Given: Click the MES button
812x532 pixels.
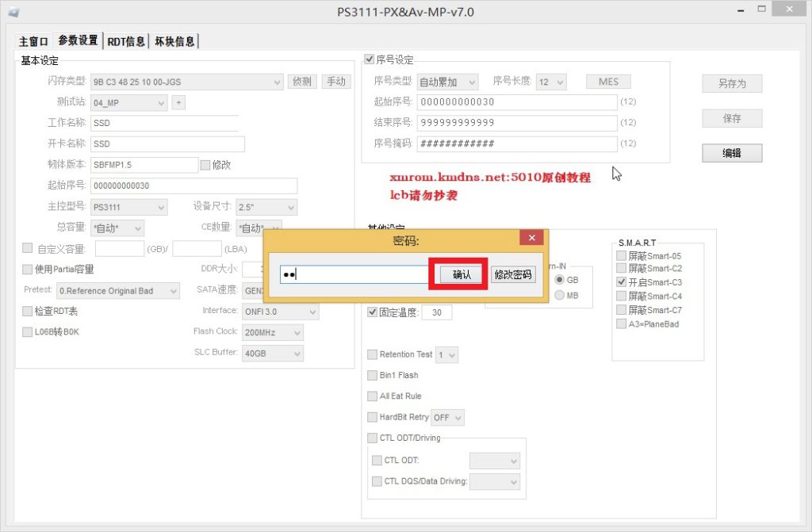Looking at the screenshot, I should pos(608,82).
